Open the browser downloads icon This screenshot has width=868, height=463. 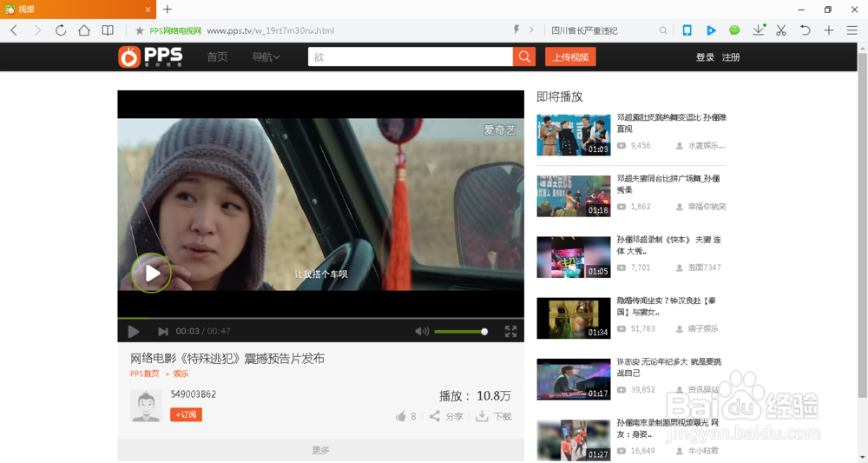coord(759,30)
